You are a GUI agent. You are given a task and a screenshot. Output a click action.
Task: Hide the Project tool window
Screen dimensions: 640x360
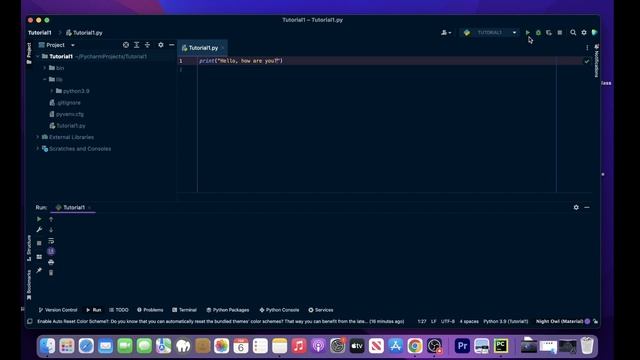171,45
